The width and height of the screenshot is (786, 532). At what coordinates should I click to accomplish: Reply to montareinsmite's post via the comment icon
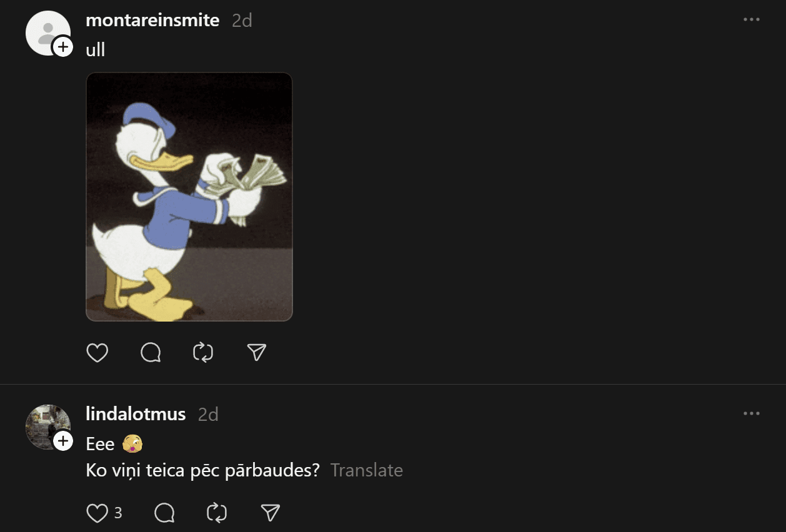[151, 353]
